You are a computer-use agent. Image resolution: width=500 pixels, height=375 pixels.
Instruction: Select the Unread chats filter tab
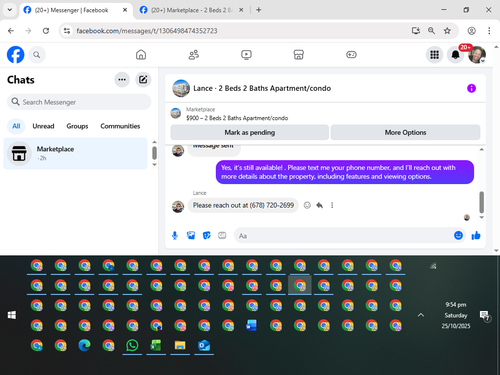pyautogui.click(x=43, y=126)
